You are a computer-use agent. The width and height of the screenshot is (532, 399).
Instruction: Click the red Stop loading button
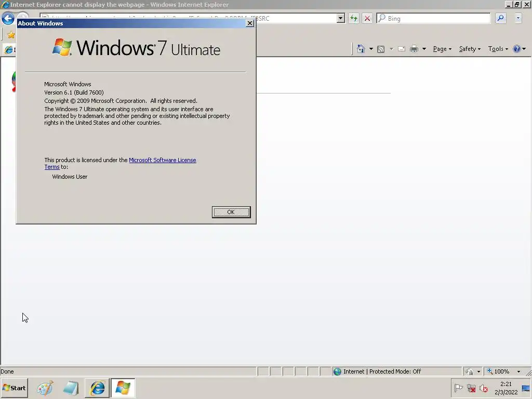[367, 18]
